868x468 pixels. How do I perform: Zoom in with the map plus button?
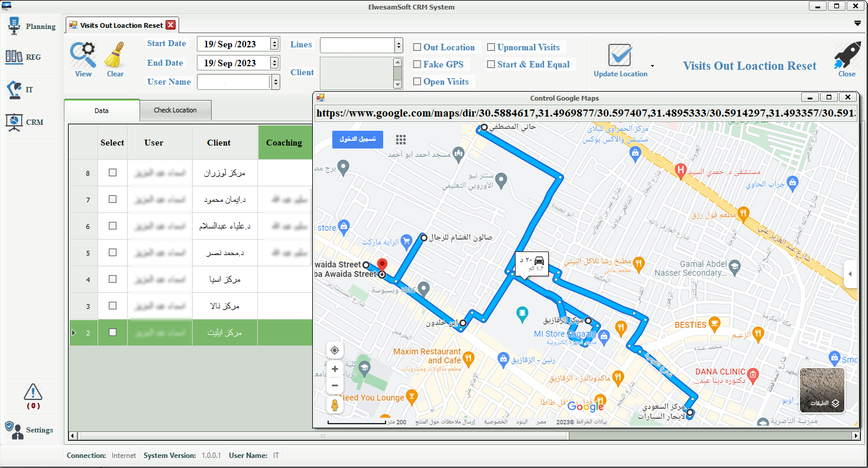[335, 369]
